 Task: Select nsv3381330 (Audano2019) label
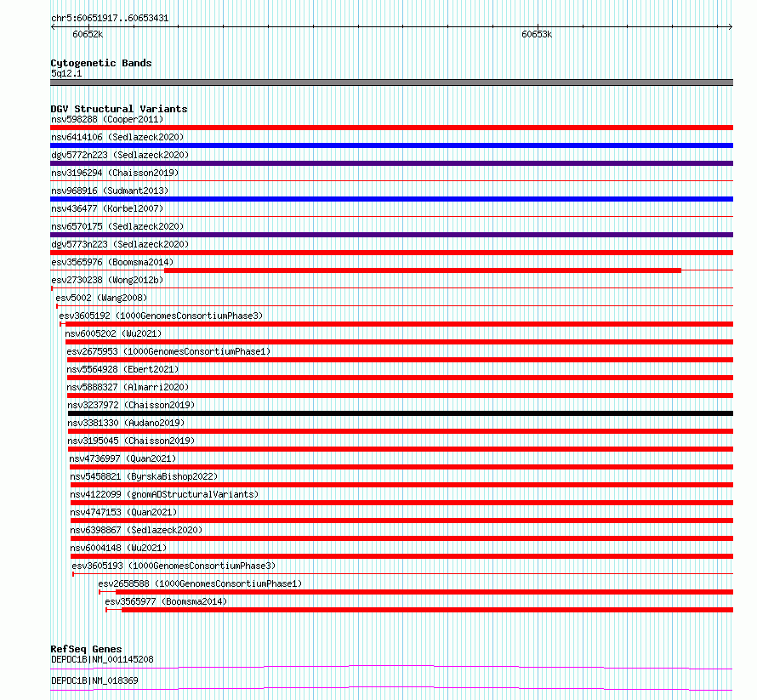126,423
